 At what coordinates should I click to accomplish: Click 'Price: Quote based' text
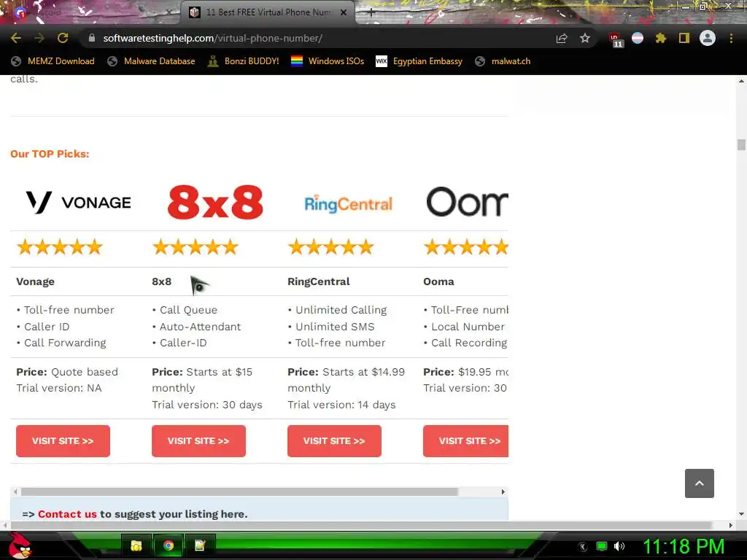coord(67,372)
